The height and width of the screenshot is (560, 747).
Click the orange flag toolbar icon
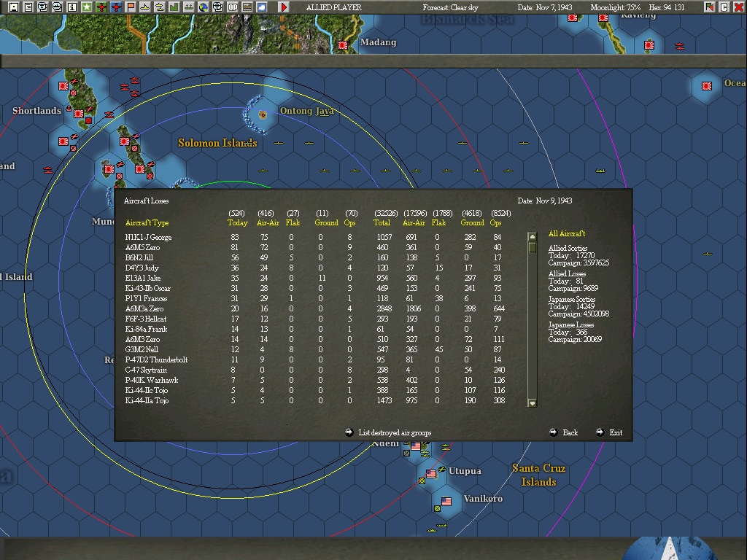pos(131,7)
